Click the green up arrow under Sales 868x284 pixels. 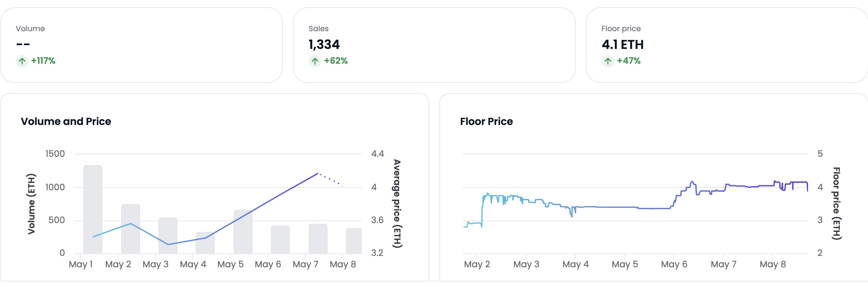[x=315, y=61]
